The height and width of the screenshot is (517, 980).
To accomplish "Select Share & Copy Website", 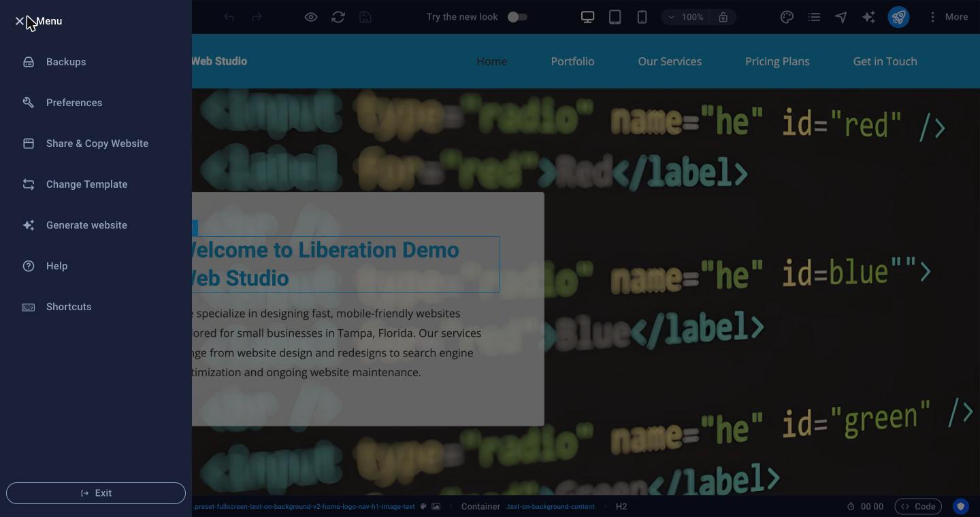I will (96, 144).
